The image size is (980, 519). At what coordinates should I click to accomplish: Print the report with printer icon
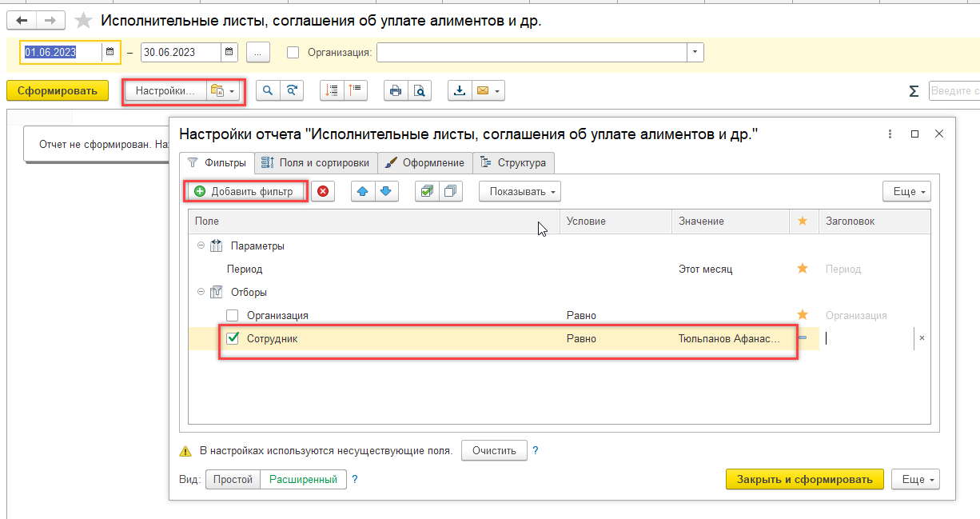pos(396,90)
